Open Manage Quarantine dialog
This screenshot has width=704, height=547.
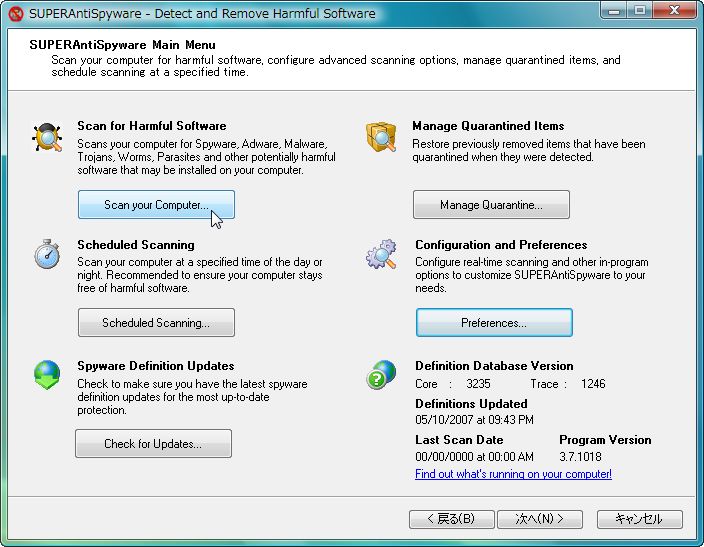point(491,205)
